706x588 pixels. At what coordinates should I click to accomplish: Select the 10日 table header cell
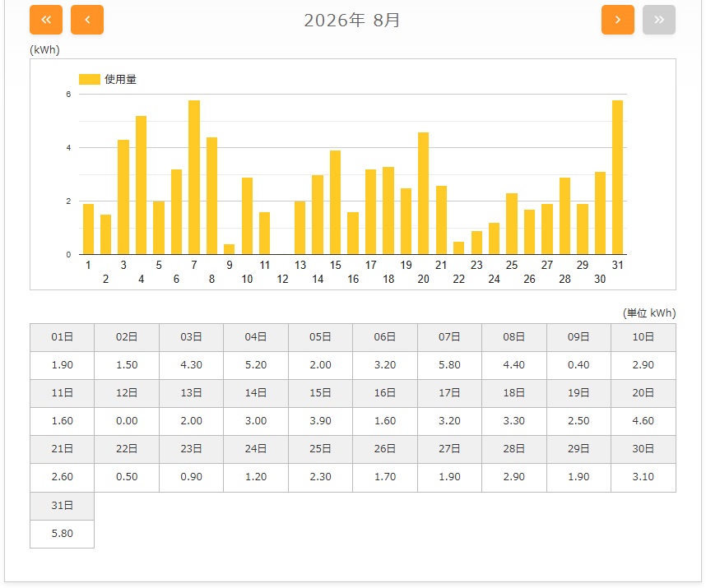643,337
